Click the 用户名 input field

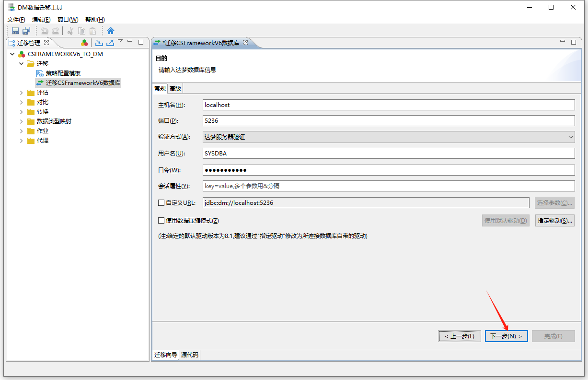pyautogui.click(x=389, y=154)
